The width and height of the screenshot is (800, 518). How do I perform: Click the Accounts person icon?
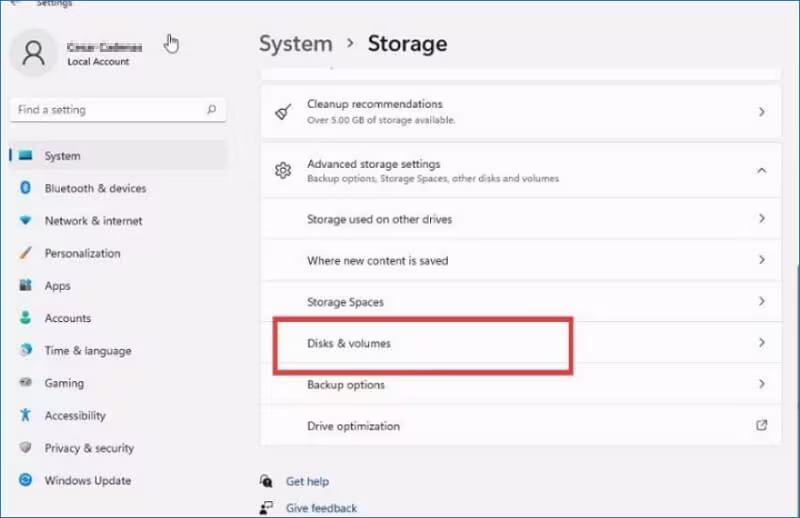coord(25,318)
